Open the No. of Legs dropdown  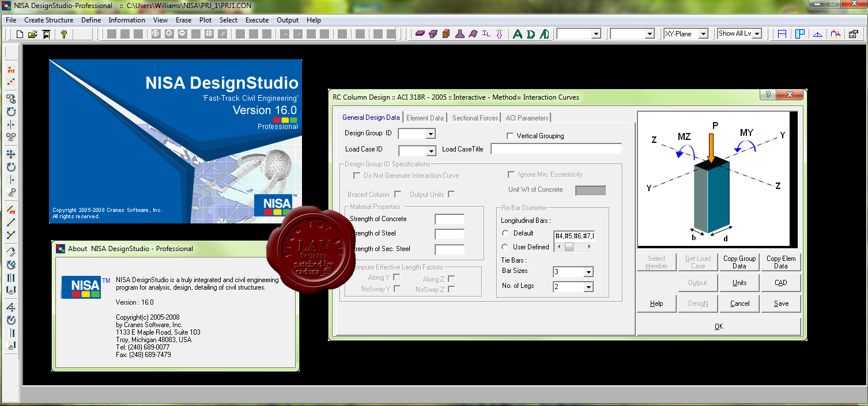[x=588, y=287]
